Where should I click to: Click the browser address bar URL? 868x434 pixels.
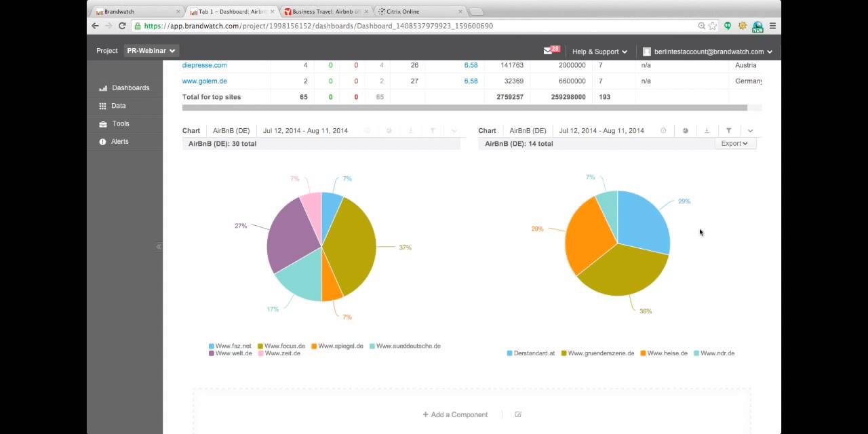click(318, 26)
